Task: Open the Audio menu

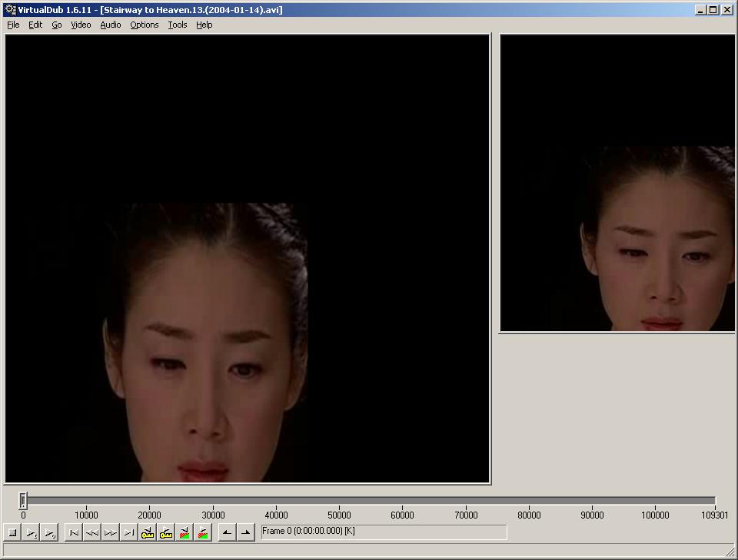Action: (111, 25)
